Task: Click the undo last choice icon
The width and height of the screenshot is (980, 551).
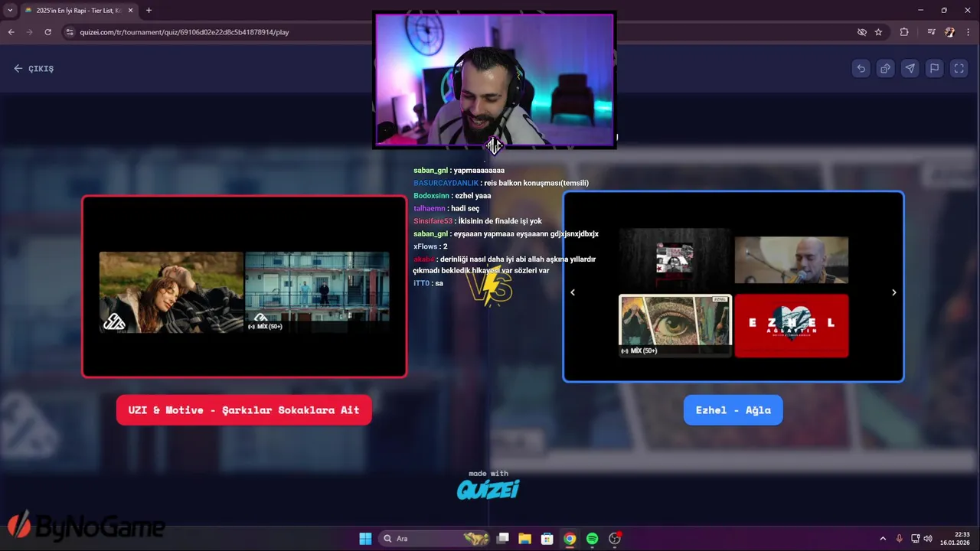Action: coord(861,68)
